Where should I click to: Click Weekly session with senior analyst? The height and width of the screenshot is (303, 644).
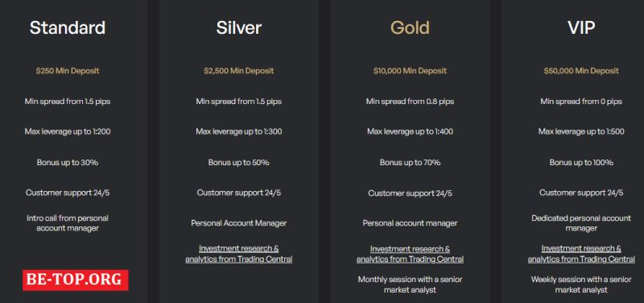point(581,284)
